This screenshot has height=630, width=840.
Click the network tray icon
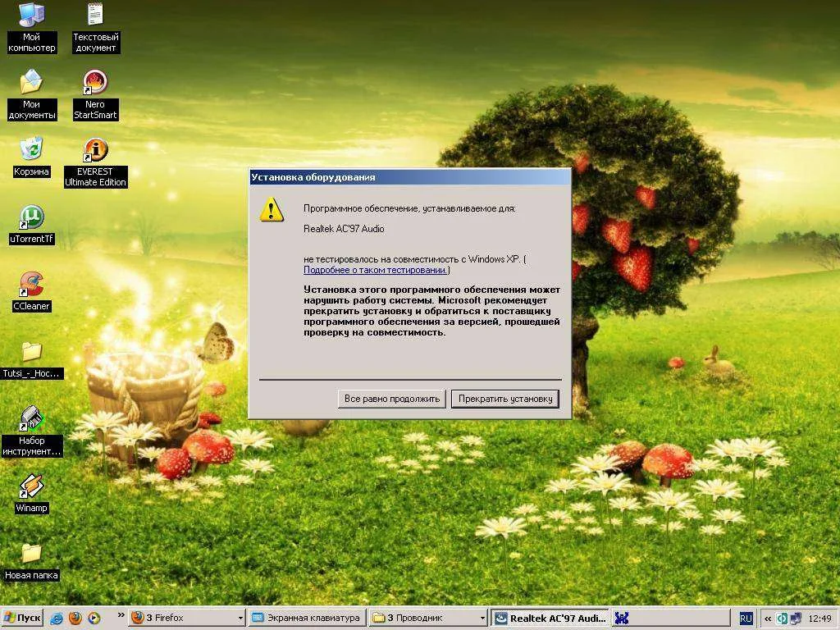coord(796,619)
